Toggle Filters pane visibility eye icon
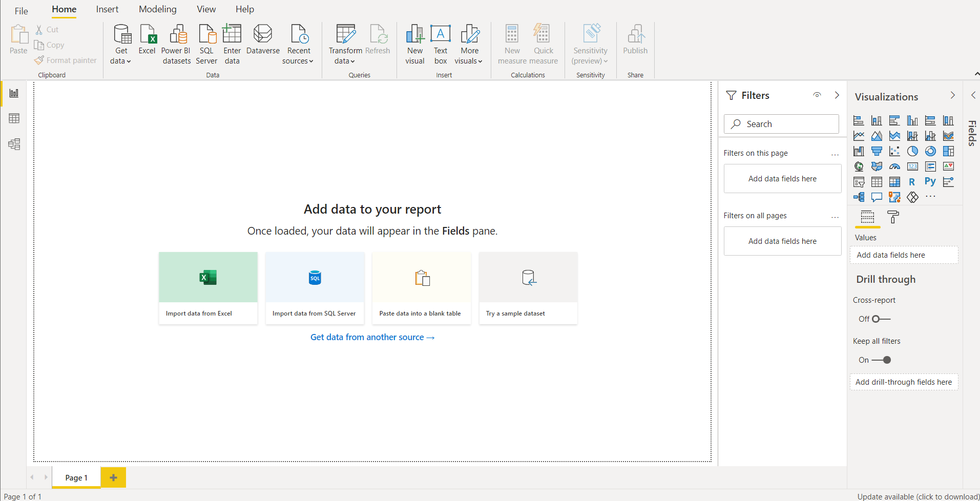The image size is (980, 501). pyautogui.click(x=817, y=95)
